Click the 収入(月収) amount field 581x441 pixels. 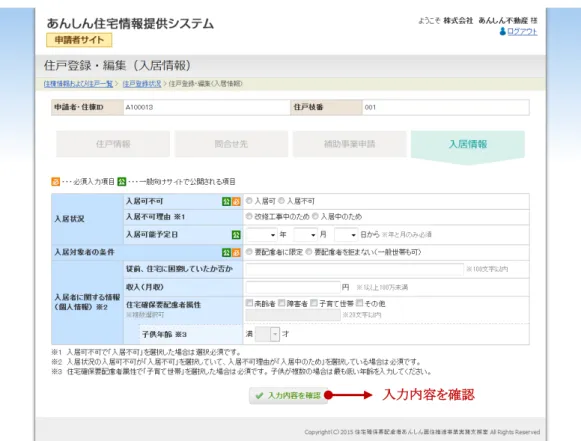[x=293, y=287]
